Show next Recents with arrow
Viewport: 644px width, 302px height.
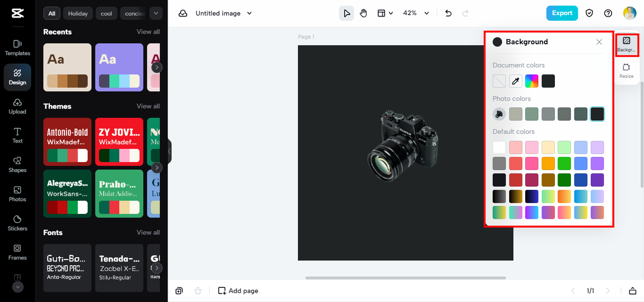157,67
